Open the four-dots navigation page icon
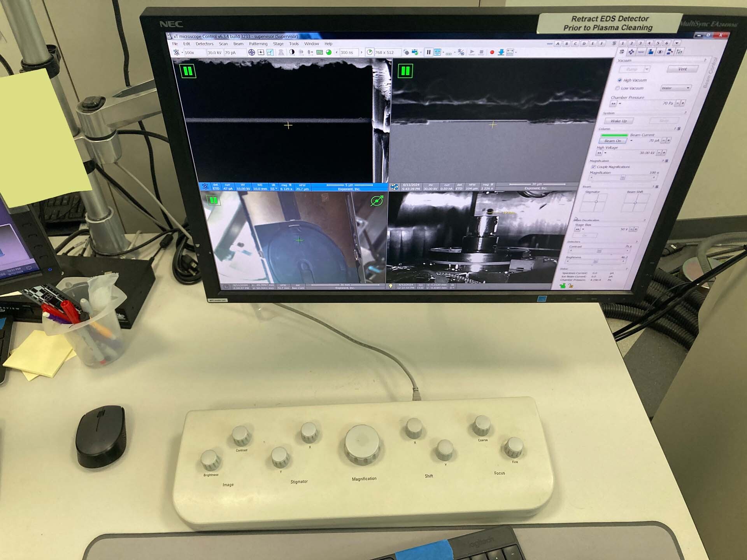The height and width of the screenshot is (560, 747). pos(631,52)
